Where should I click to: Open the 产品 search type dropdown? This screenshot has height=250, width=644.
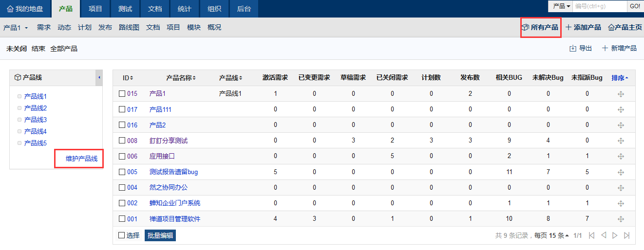[x=561, y=6]
